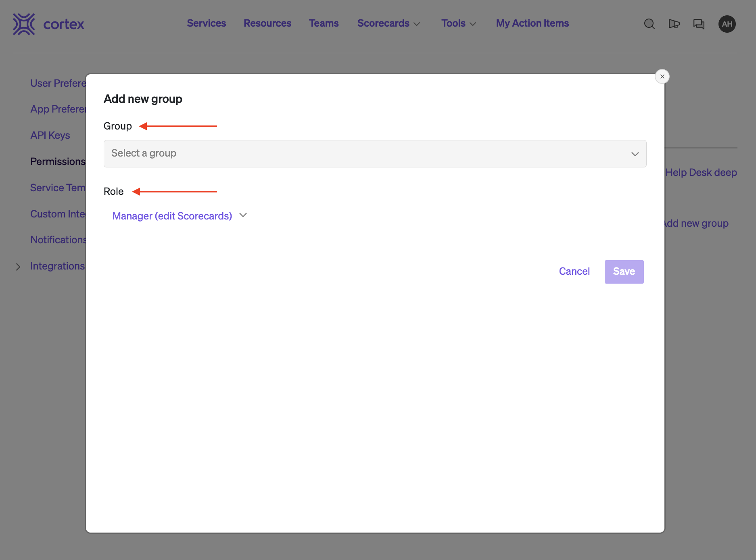The height and width of the screenshot is (560, 756).
Task: Select User Preferences in sidebar
Action: click(58, 83)
